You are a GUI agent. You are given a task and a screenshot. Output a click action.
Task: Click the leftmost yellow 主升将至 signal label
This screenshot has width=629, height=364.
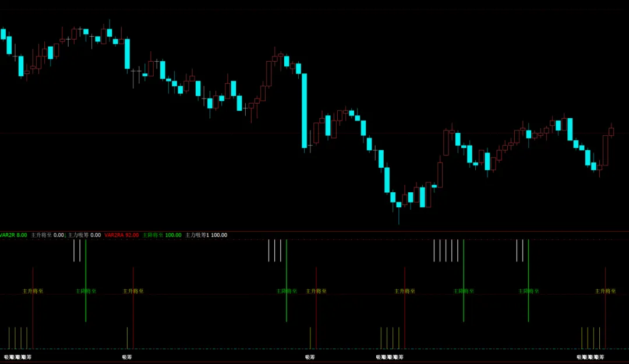[x=33, y=291]
